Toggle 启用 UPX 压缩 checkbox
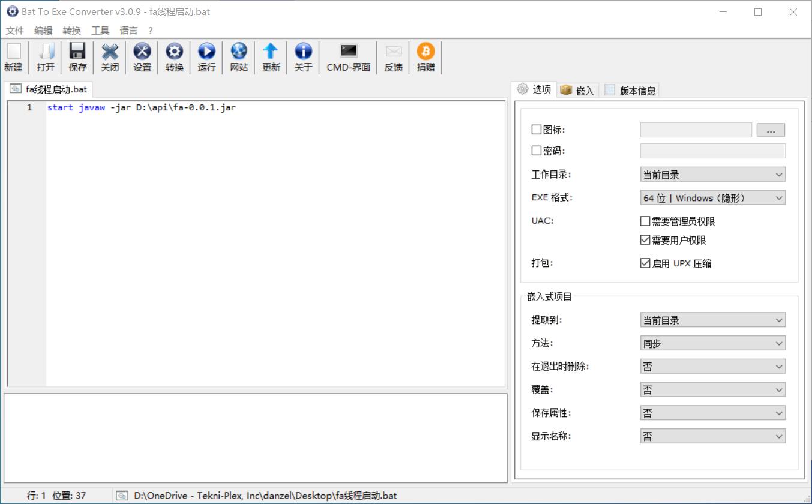 click(645, 263)
